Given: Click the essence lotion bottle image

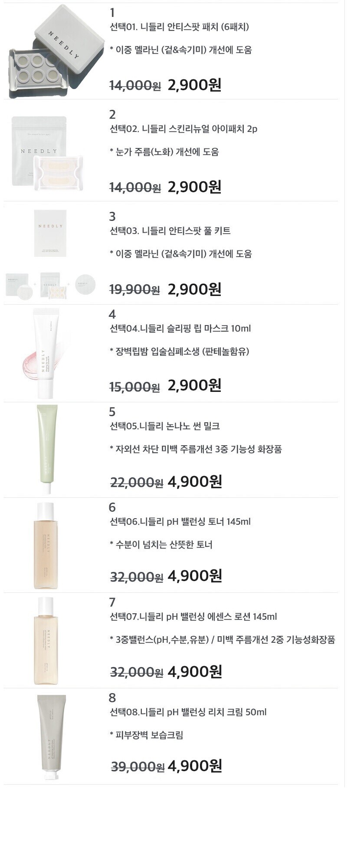Looking at the screenshot, I should coord(46,641).
